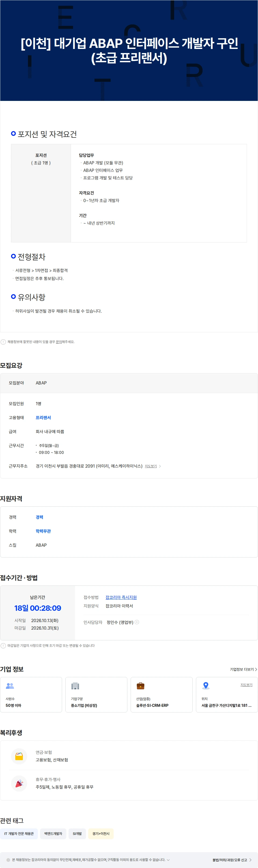258x868 pixels.
Task: Click 주5일제, 노동절 휴무, 공휴일 휴무 text
Action: tap(64, 787)
